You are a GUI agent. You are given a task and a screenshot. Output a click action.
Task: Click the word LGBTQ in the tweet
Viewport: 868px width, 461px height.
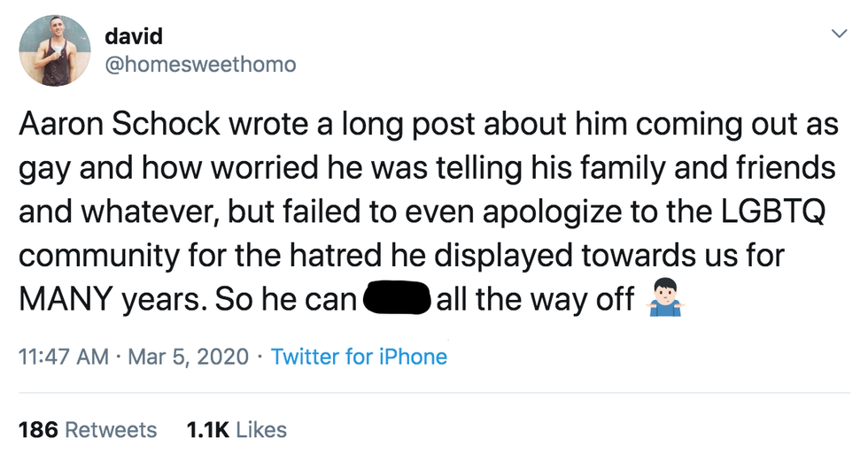click(779, 212)
